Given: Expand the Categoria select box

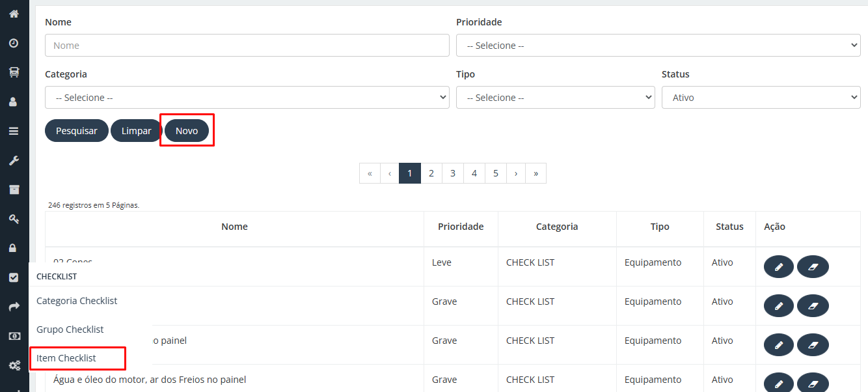Looking at the screenshot, I should [x=247, y=98].
